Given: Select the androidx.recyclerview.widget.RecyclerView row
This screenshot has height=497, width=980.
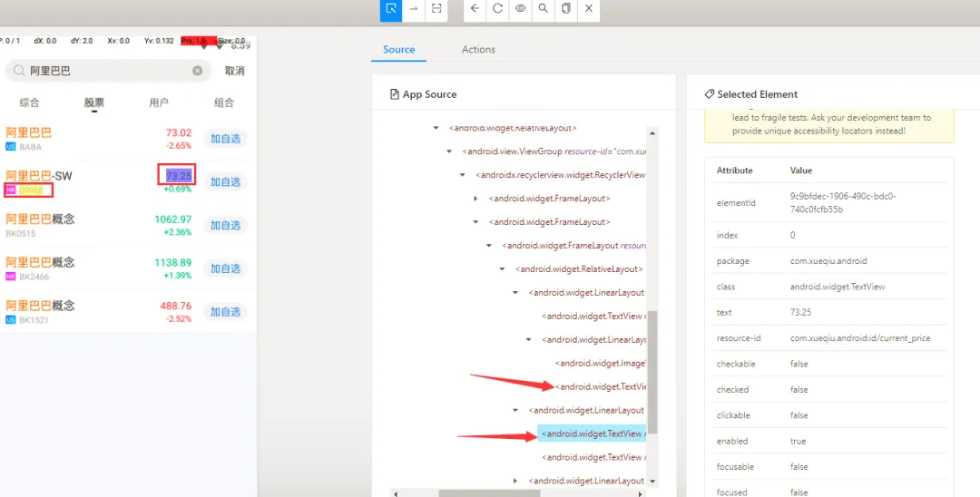Looking at the screenshot, I should (560, 175).
